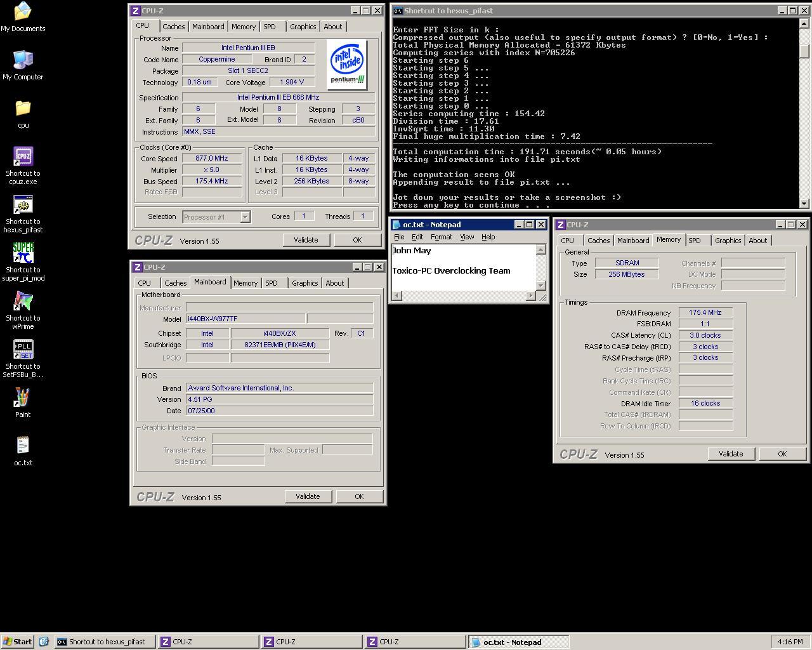Image resolution: width=812 pixels, height=650 pixels.
Task: Click Validate in the top CPU-Z window
Action: click(x=306, y=240)
